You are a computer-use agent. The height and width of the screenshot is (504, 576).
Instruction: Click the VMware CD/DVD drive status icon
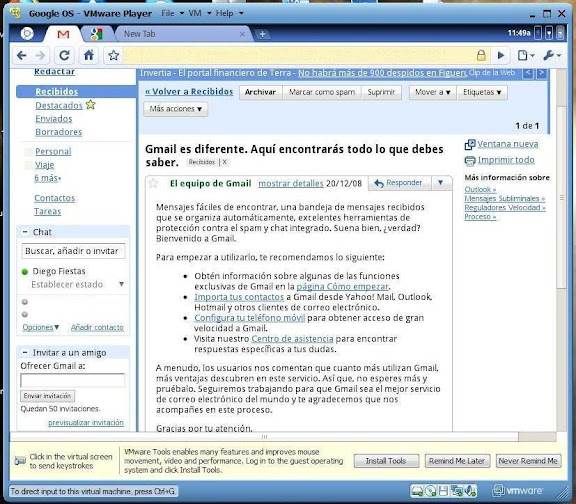[x=431, y=491]
